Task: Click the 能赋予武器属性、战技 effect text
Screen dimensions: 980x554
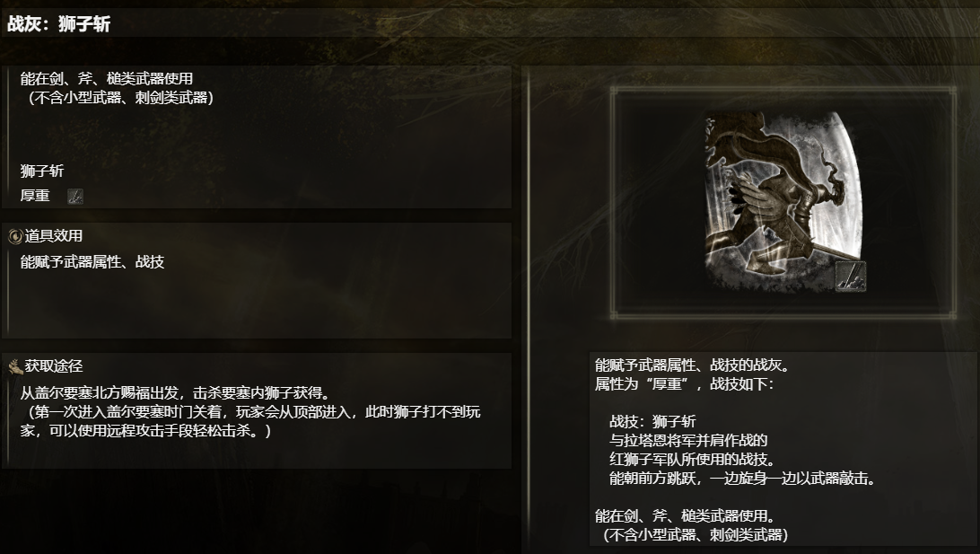Action: click(x=92, y=262)
